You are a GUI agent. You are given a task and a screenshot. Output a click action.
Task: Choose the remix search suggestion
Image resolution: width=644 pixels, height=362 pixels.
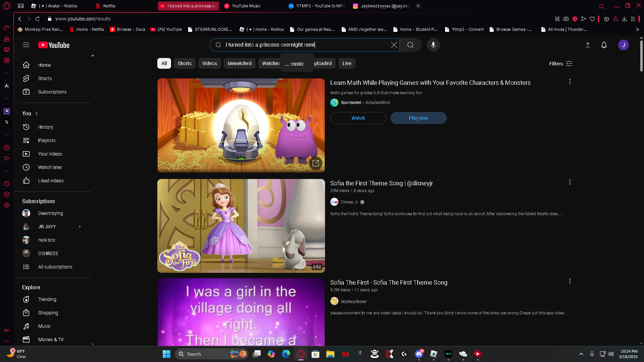(297, 64)
